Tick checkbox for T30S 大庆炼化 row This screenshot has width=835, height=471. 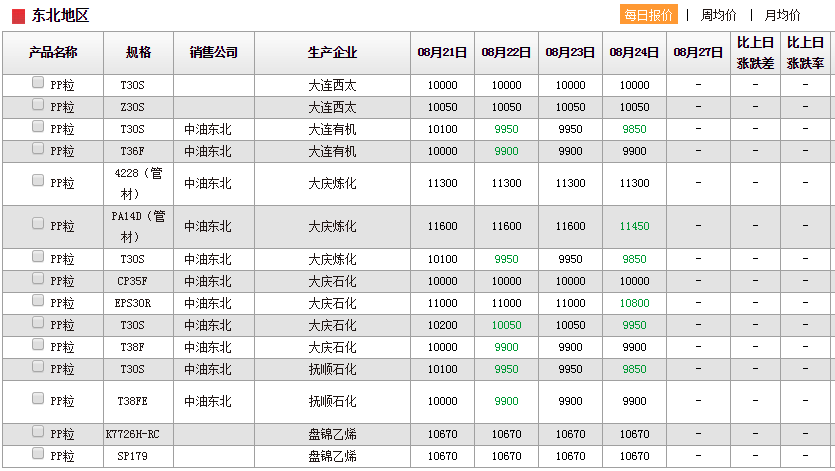[38, 256]
